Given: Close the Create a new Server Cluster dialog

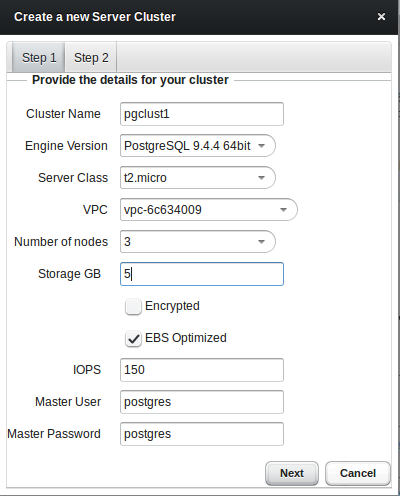Looking at the screenshot, I should [381, 17].
